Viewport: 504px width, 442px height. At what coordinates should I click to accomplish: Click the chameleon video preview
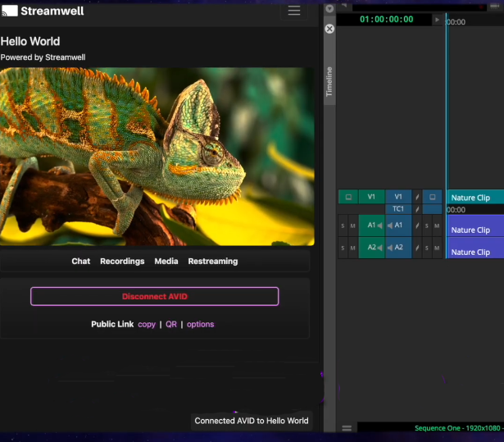point(157,156)
